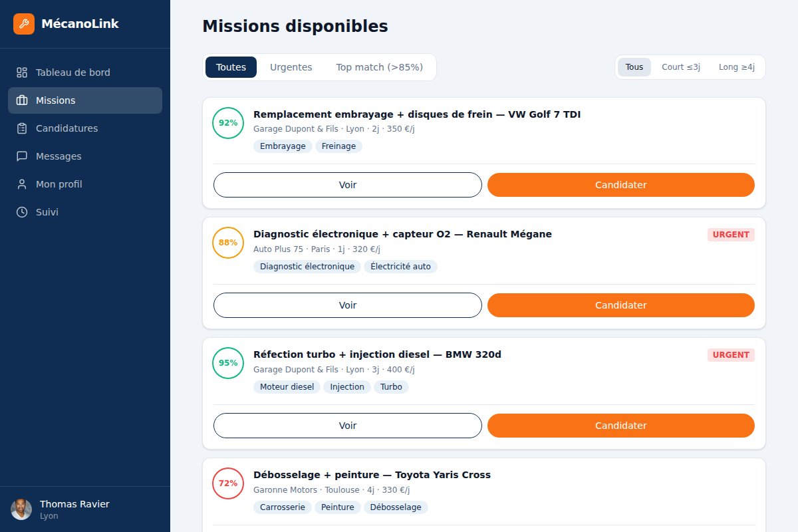Filter by Long ≥4j duration

tap(737, 67)
